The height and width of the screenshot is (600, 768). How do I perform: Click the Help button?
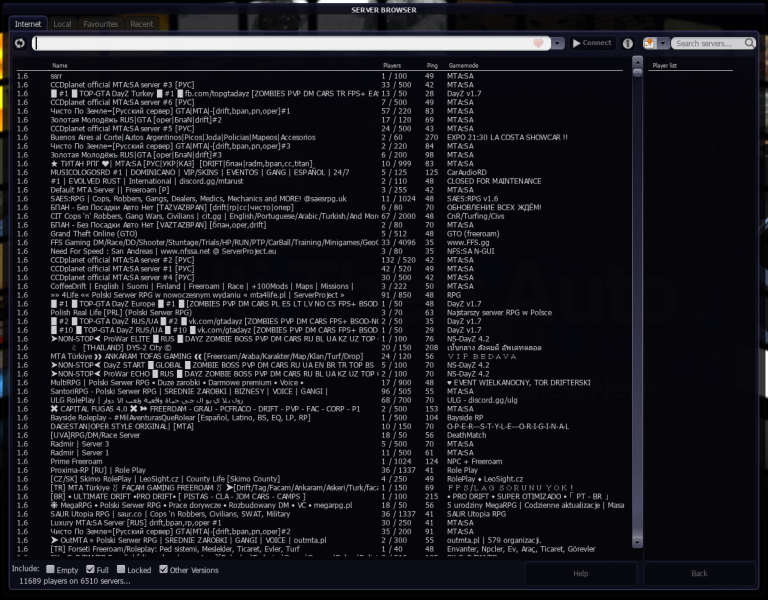[x=580, y=573]
